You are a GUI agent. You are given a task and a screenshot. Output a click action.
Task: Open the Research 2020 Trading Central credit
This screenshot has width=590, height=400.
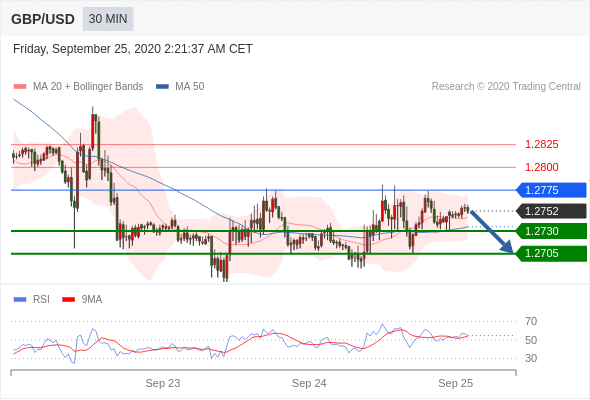tap(506, 87)
